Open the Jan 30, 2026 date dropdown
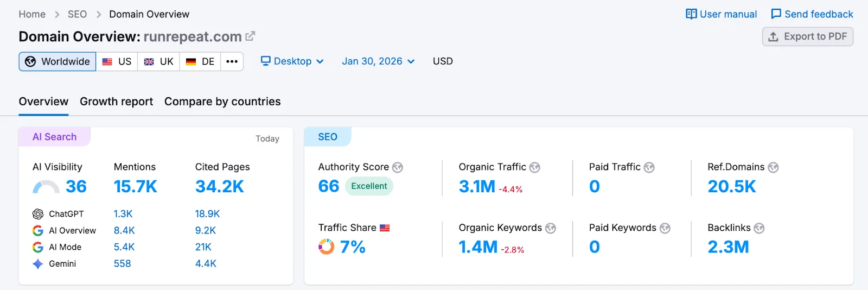868x290 pixels. [x=378, y=61]
